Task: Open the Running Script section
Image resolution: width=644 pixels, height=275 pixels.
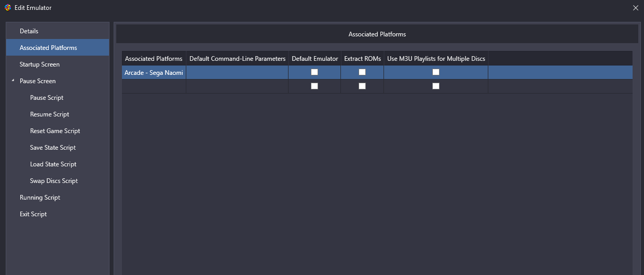Action: 40,198
